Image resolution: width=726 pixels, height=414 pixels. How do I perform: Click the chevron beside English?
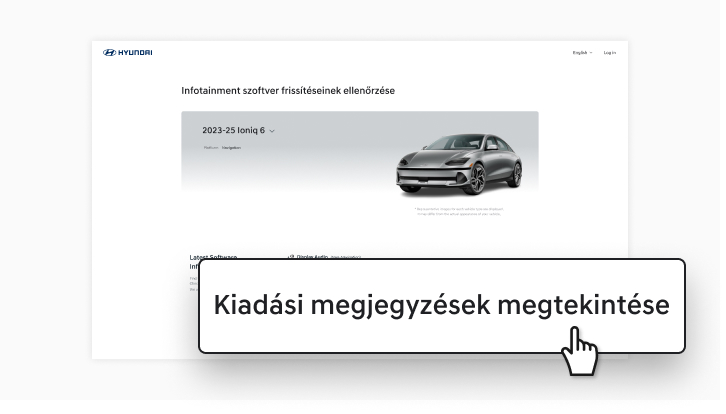click(x=591, y=52)
